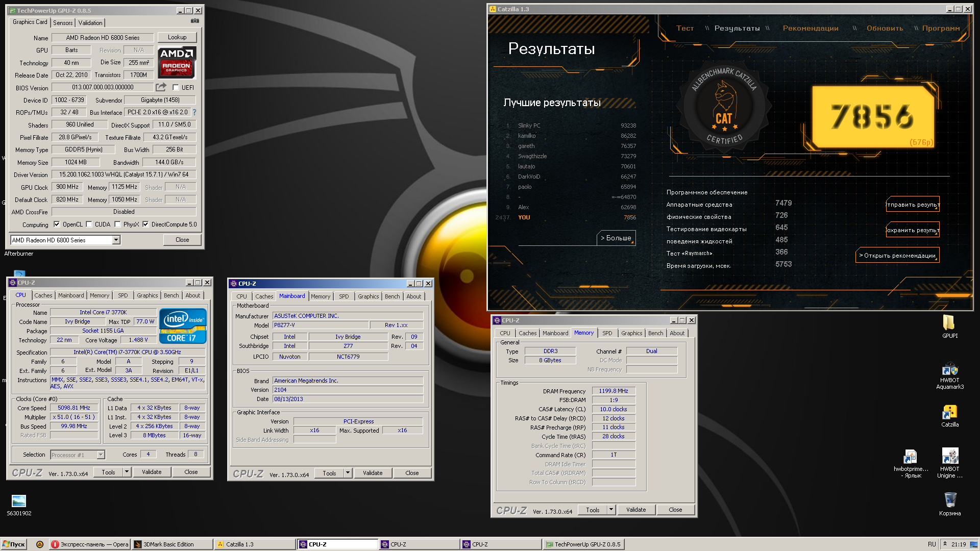Click Validate in the Memory CPU-Z window

tap(636, 510)
